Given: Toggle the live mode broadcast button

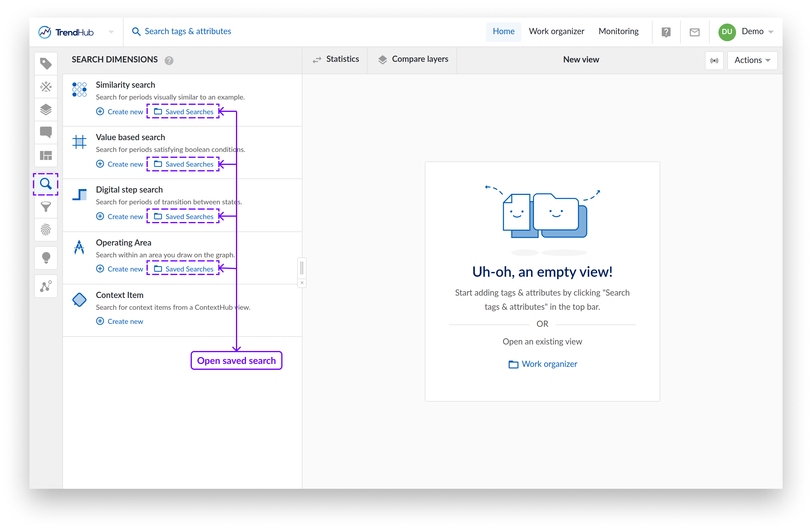Looking at the screenshot, I should [x=714, y=60].
